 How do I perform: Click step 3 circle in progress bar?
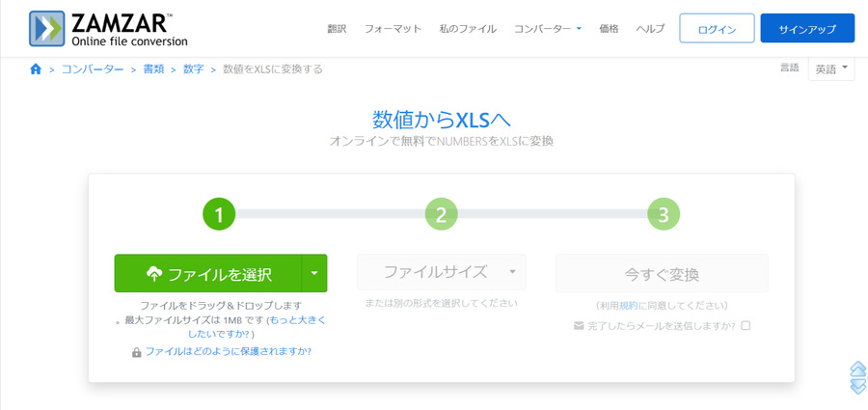[664, 215]
